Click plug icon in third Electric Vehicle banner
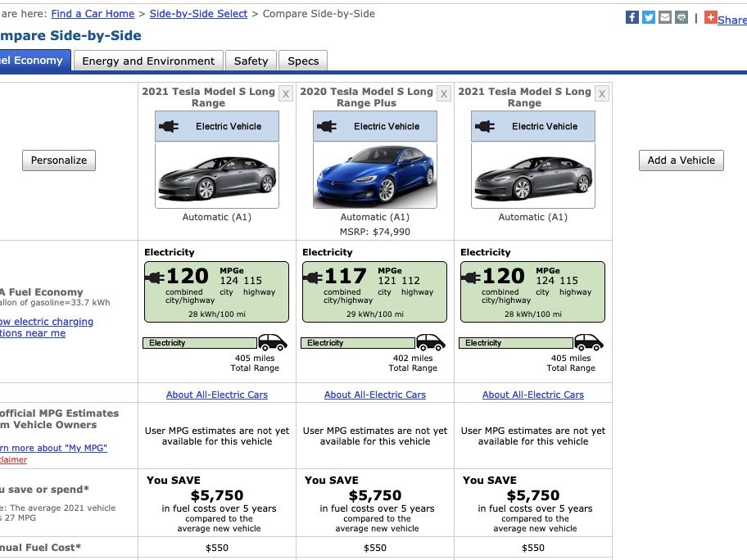The height and width of the screenshot is (560, 747). coord(485,126)
